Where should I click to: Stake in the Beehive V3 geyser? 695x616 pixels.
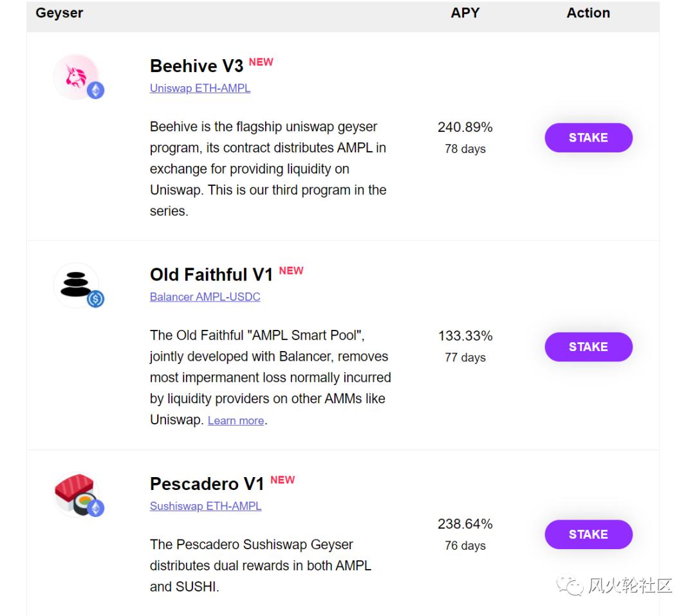coord(588,138)
